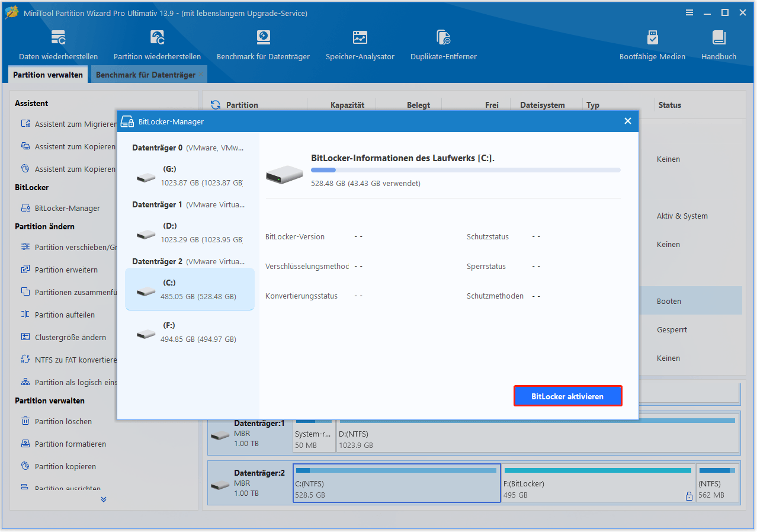
Task: Click the Partition ändern section heading
Action: [44, 226]
